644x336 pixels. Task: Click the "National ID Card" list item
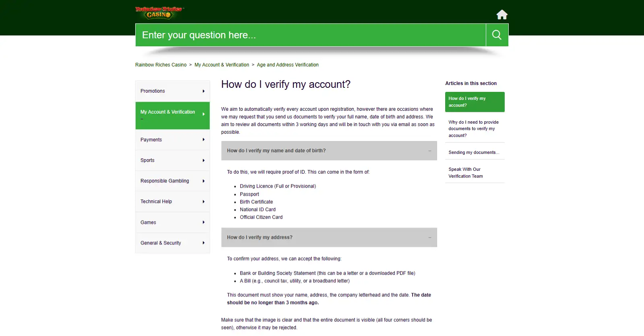coord(258,209)
